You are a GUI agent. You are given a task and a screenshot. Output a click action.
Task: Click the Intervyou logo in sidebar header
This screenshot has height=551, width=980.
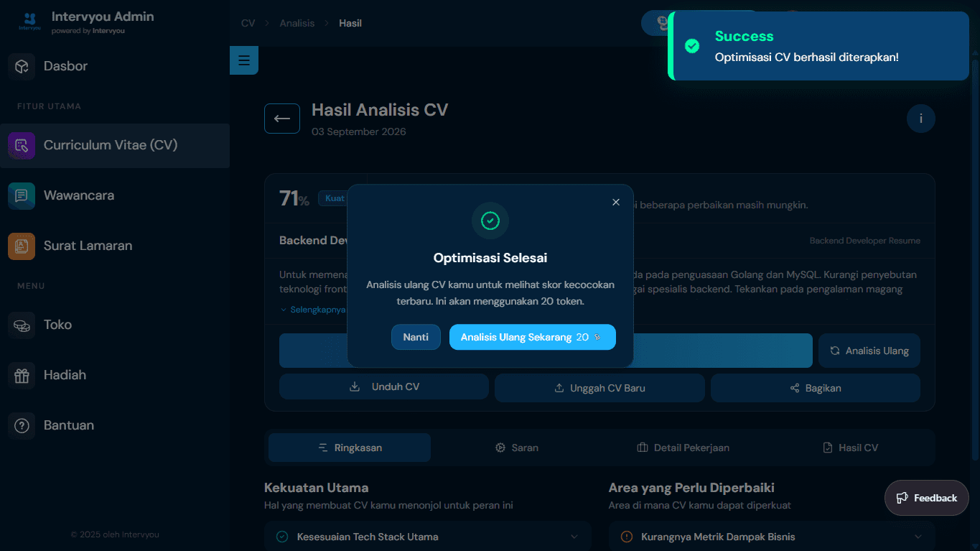point(29,22)
